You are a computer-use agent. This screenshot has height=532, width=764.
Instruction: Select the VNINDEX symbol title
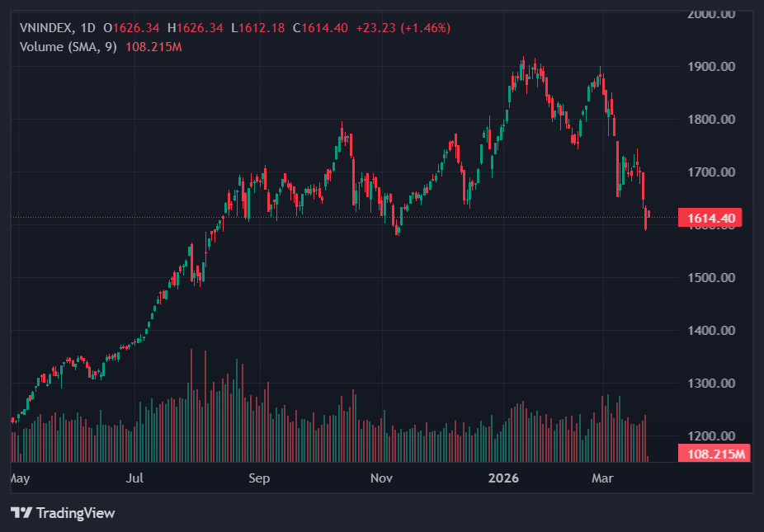pyautogui.click(x=46, y=28)
